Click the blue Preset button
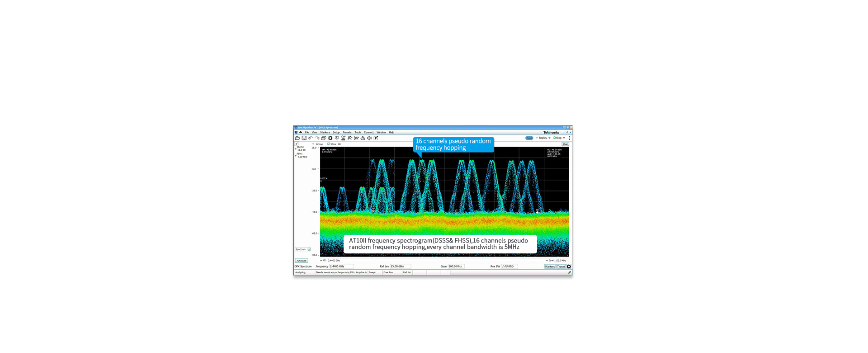 click(x=529, y=138)
